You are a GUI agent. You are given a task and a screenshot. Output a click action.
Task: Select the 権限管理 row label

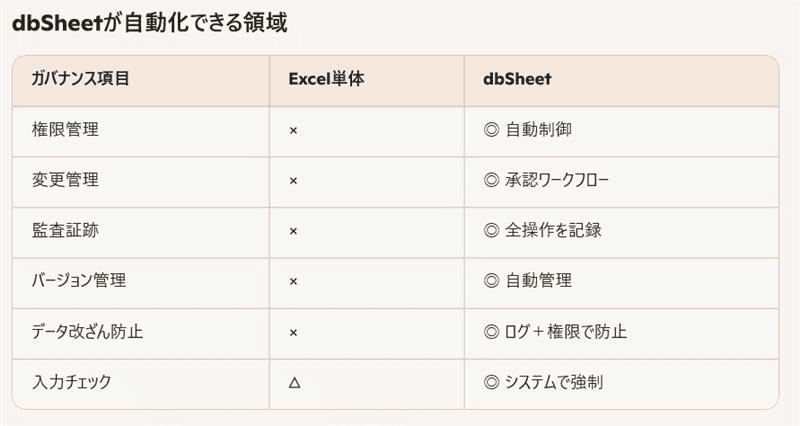[x=65, y=130]
